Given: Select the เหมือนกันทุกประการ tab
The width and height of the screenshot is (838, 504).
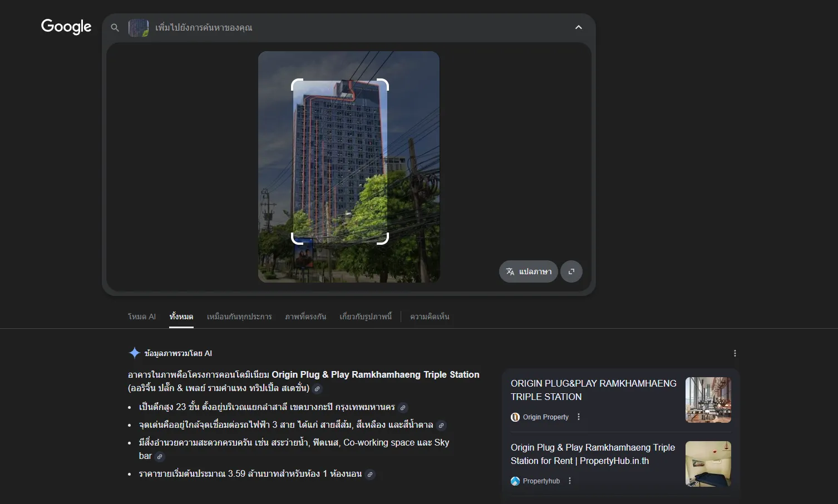Looking at the screenshot, I should pos(239,317).
